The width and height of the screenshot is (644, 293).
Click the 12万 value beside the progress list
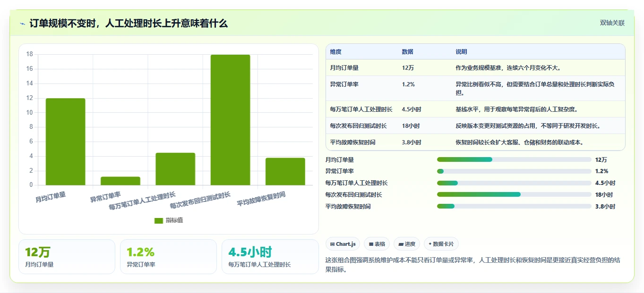601,160
